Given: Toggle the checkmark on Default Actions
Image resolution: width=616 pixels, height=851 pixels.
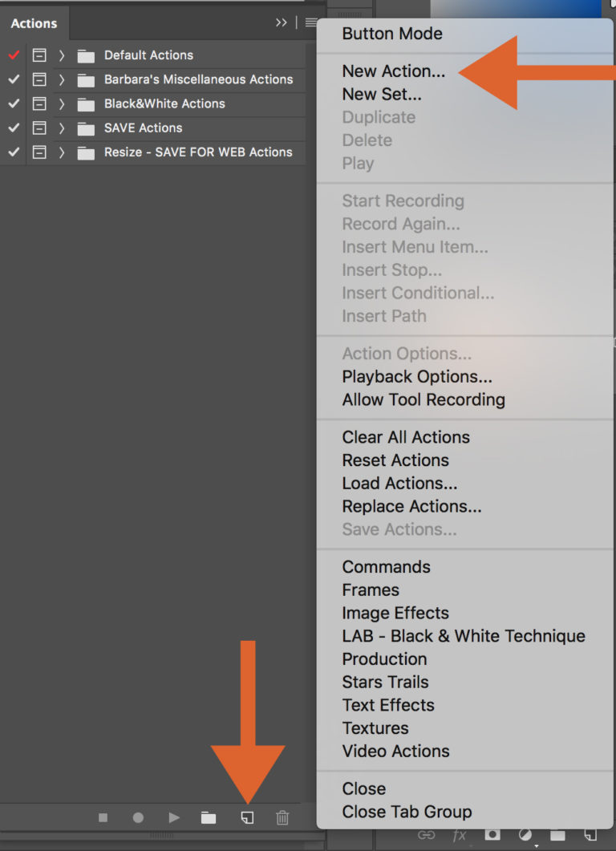Looking at the screenshot, I should (13, 55).
